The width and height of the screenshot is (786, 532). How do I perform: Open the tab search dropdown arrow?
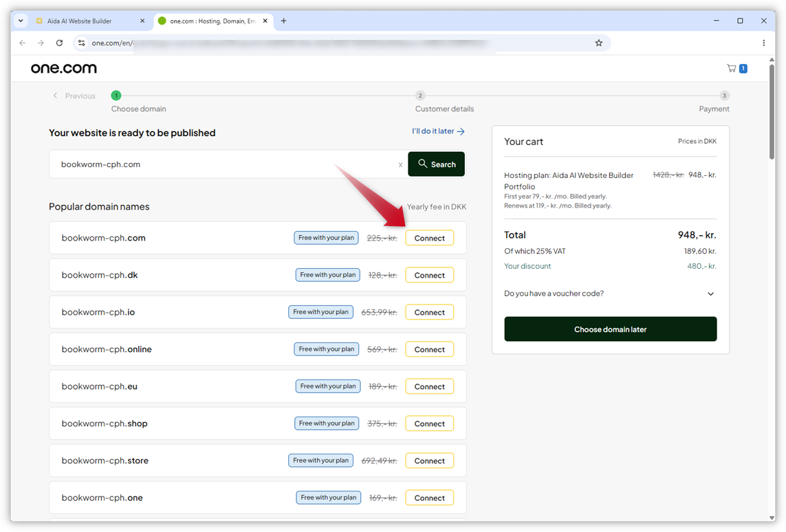click(21, 21)
